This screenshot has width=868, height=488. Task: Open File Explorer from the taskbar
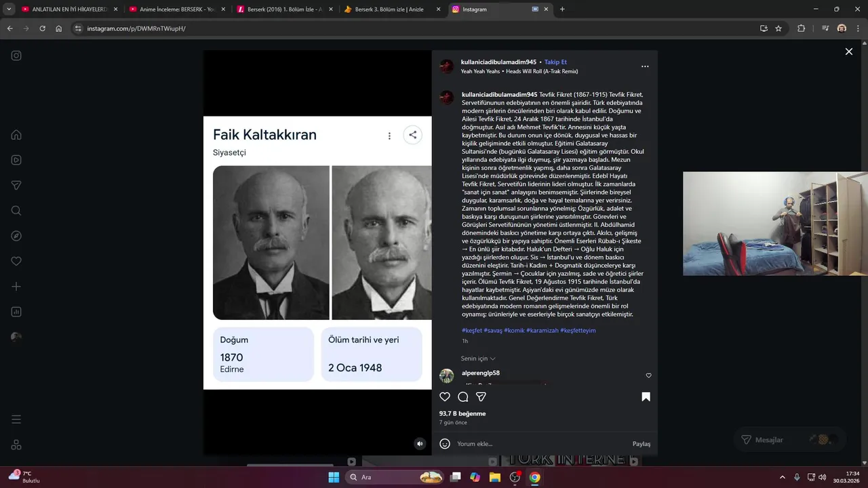click(495, 477)
